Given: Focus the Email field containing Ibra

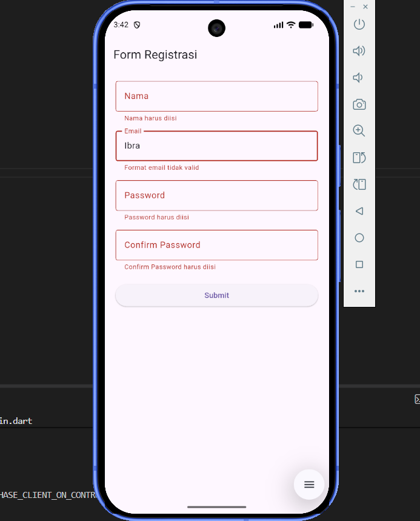Looking at the screenshot, I should click(216, 146).
